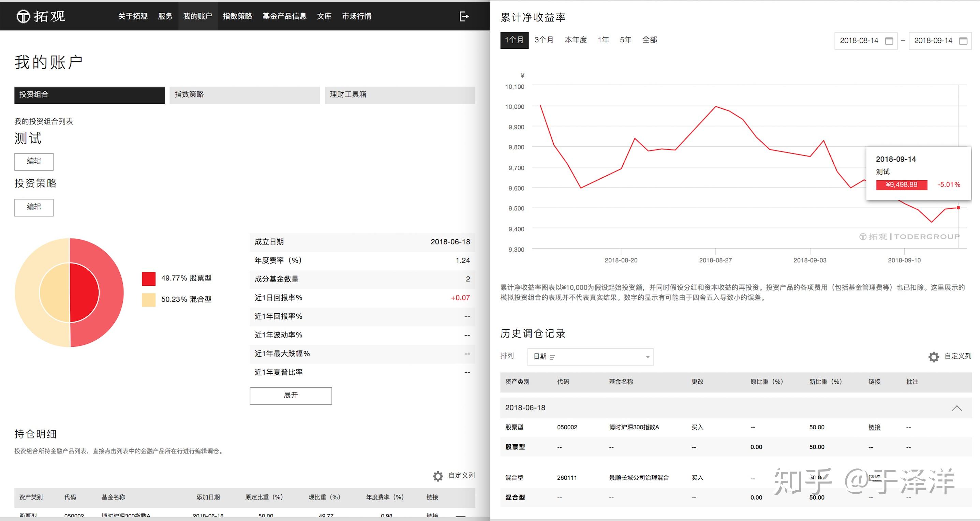Click gear icon beside 历史调仓记录 自定义列
The height and width of the screenshot is (521, 980).
[934, 357]
